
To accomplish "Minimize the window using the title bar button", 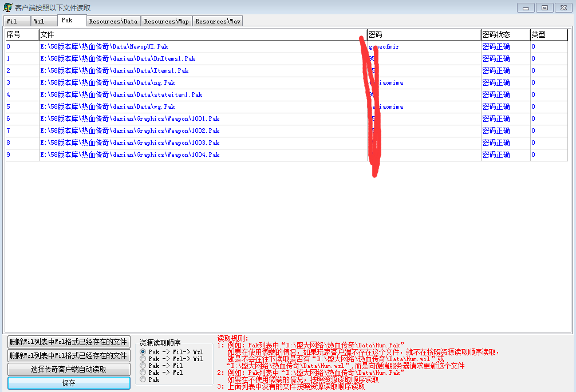I will point(526,7).
